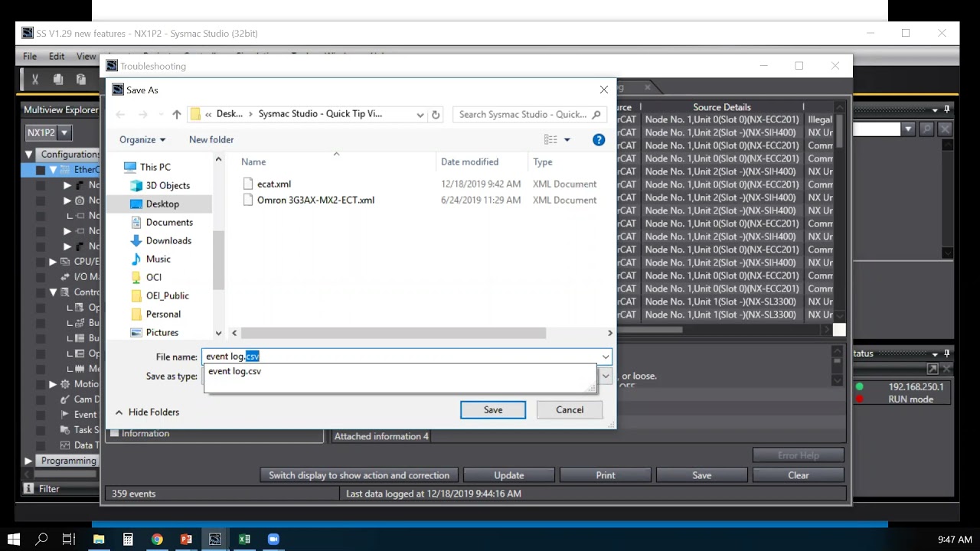
Task: Open Documents folder in navigation pane
Action: (x=169, y=222)
